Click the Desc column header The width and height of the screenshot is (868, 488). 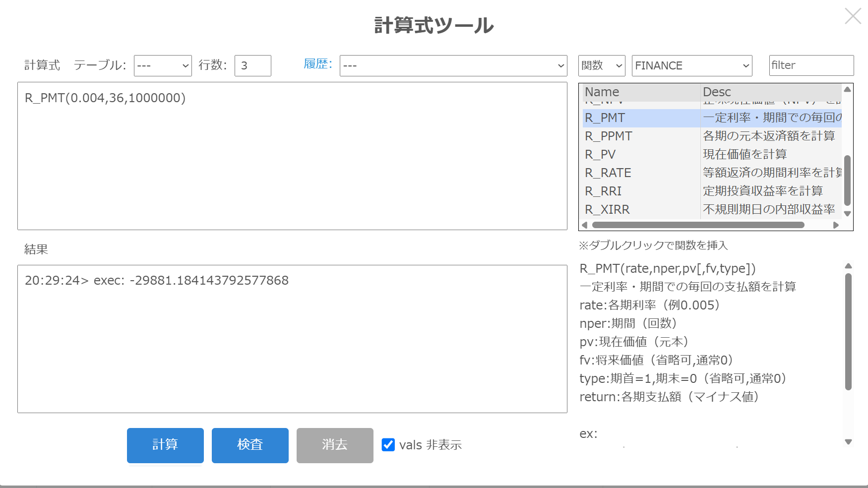771,92
